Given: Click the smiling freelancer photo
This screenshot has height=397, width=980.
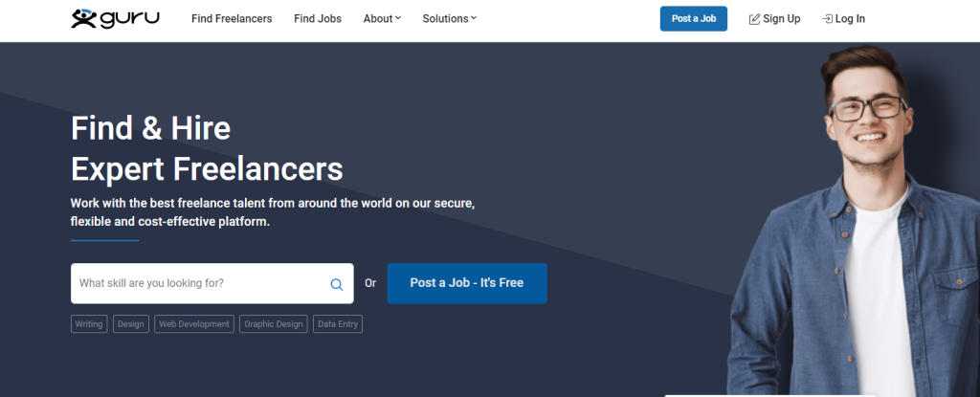Looking at the screenshot, I should 854,220.
